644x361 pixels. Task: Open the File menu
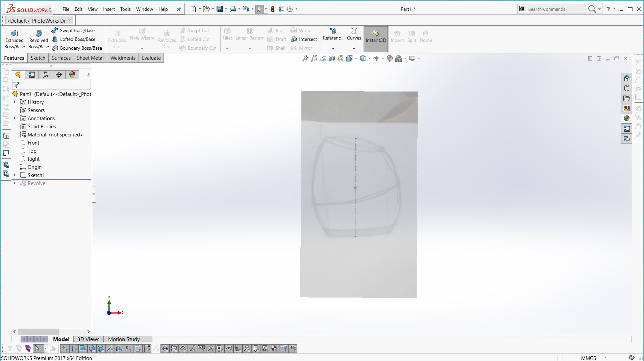(66, 9)
